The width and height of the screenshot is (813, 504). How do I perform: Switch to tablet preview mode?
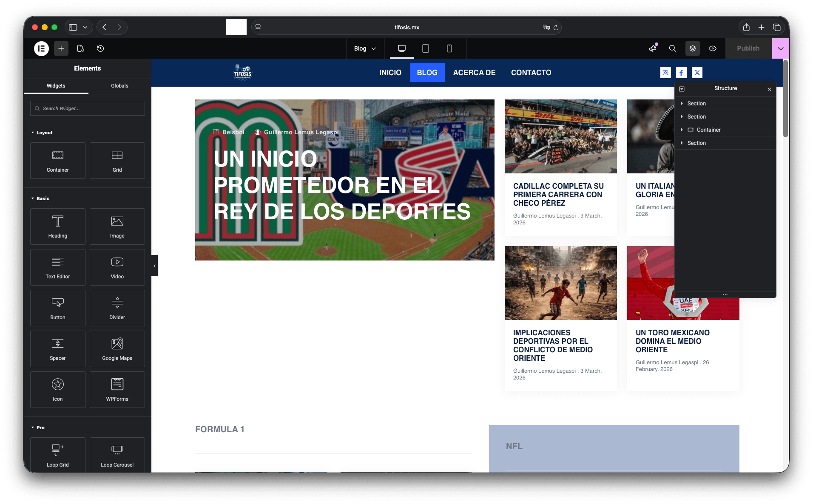tap(425, 48)
